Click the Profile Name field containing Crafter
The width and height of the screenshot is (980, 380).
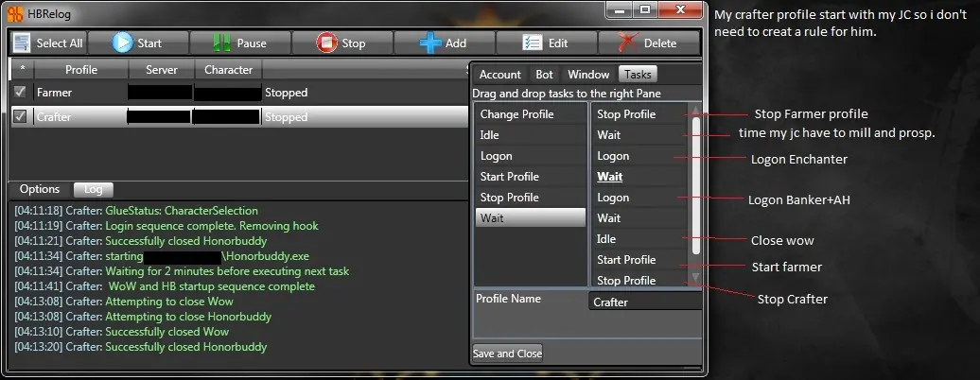coord(645,302)
